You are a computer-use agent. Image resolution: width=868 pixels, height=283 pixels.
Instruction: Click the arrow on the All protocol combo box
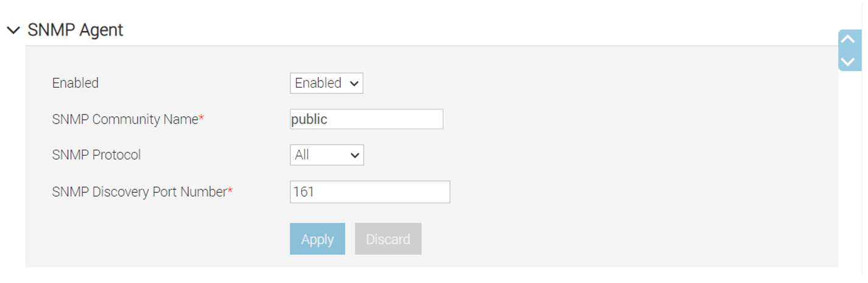pyautogui.click(x=355, y=156)
